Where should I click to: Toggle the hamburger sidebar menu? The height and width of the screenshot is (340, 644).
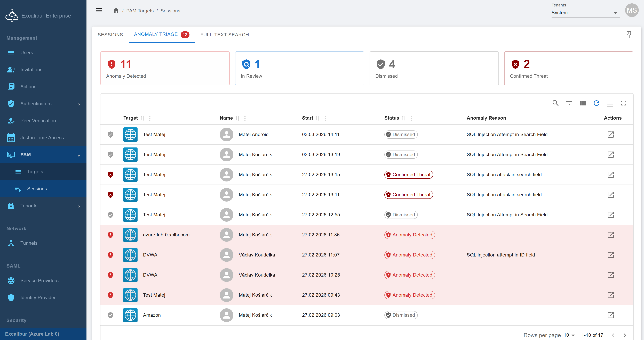click(x=99, y=11)
